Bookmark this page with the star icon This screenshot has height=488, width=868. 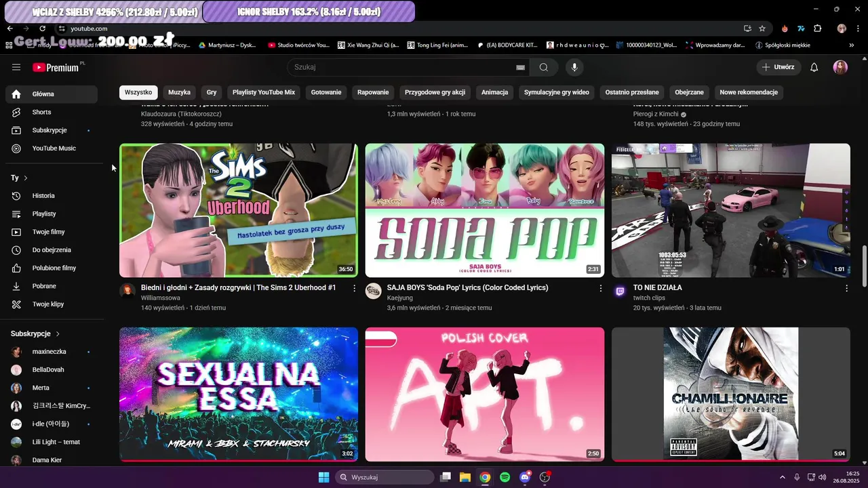tap(762, 28)
